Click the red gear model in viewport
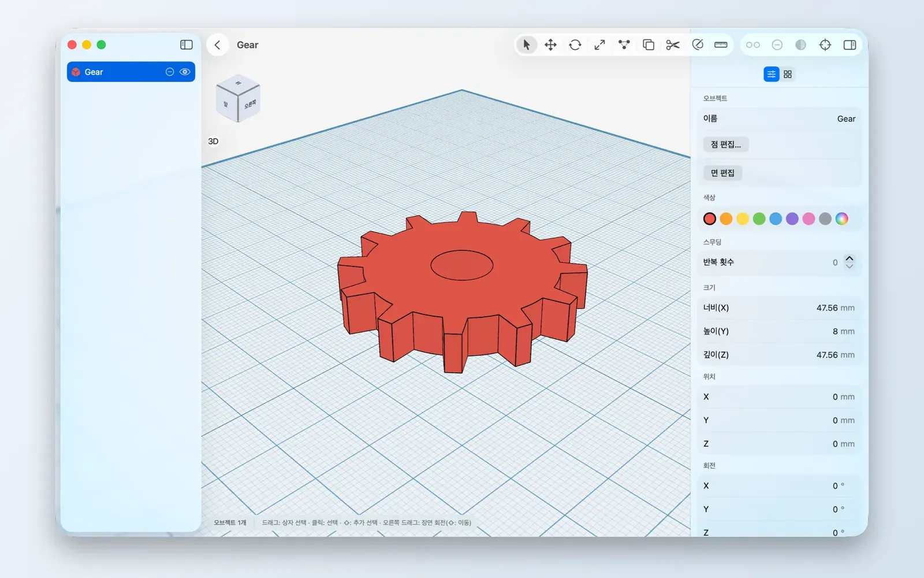The width and height of the screenshot is (924, 578). point(462,292)
